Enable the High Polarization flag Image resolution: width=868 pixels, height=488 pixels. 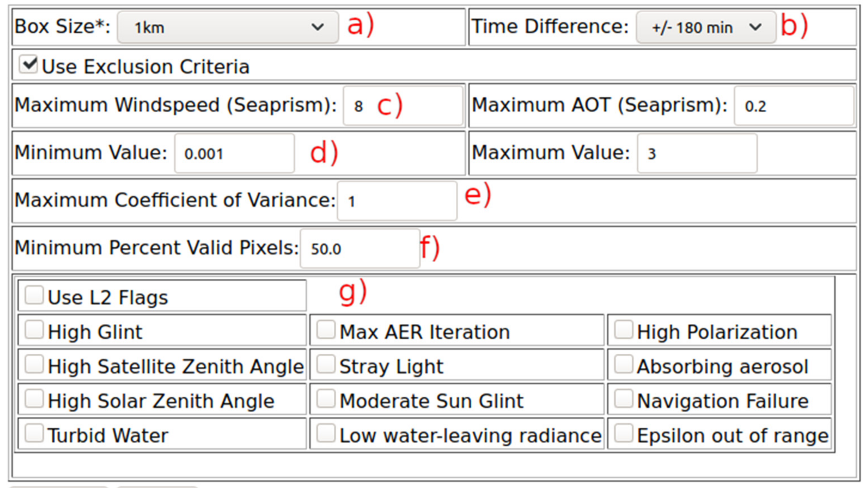pyautogui.click(x=623, y=329)
